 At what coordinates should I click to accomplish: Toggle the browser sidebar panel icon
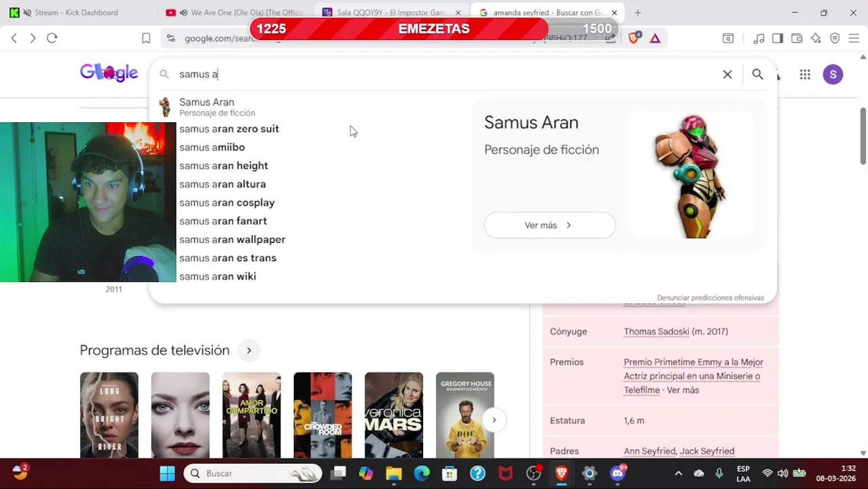pyautogui.click(x=778, y=38)
